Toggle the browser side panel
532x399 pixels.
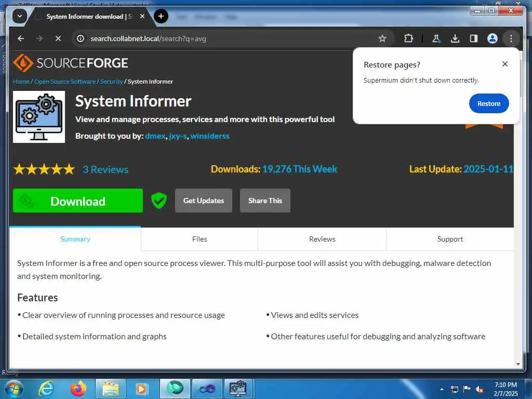tap(474, 38)
